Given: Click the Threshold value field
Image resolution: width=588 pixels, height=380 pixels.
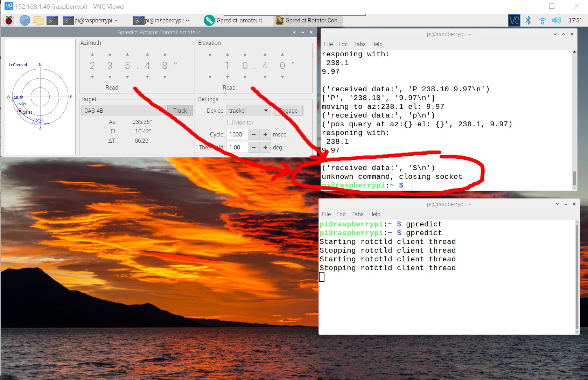Looking at the screenshot, I should (x=237, y=147).
